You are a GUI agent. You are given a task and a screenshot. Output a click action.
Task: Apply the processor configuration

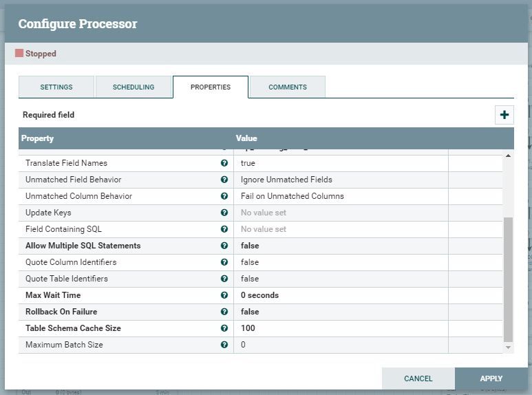pyautogui.click(x=491, y=378)
